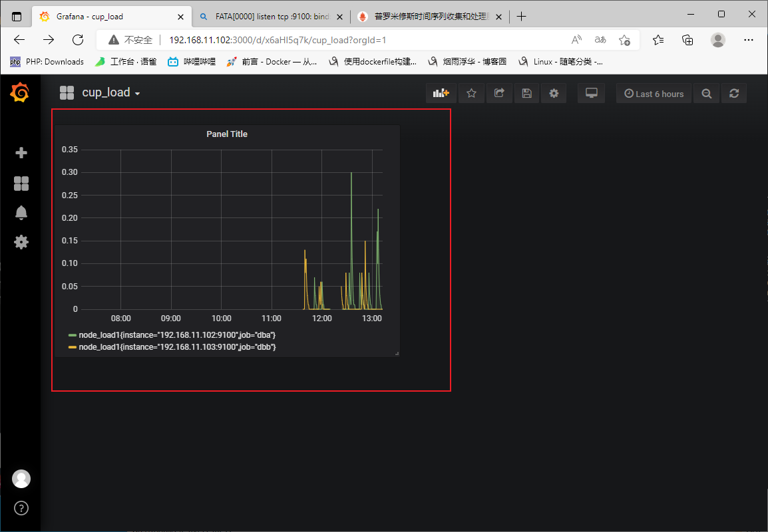Viewport: 768px width, 532px height.
Task: Save dashboard with the floppy icon
Action: (x=526, y=93)
